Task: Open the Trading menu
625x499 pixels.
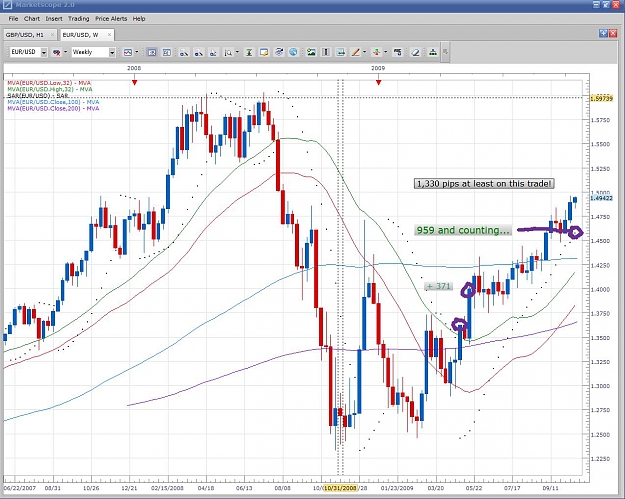Action: 79,19
